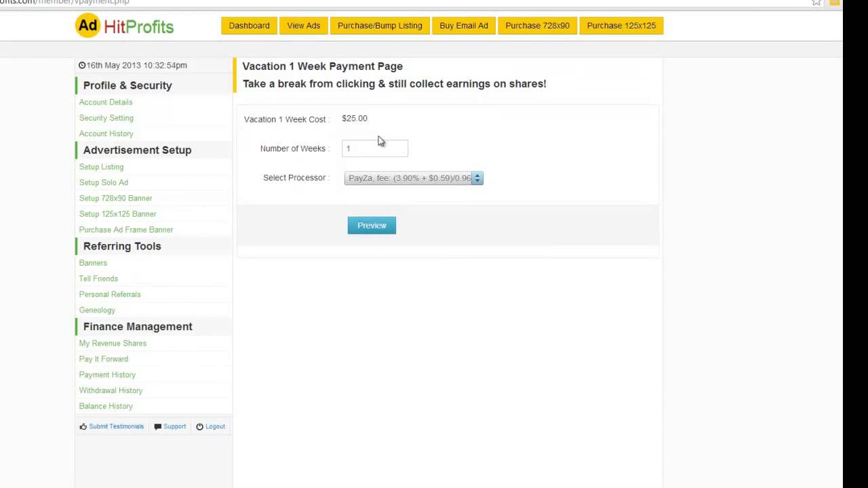Open the Security Setting link
The height and width of the screenshot is (488, 868).
106,118
